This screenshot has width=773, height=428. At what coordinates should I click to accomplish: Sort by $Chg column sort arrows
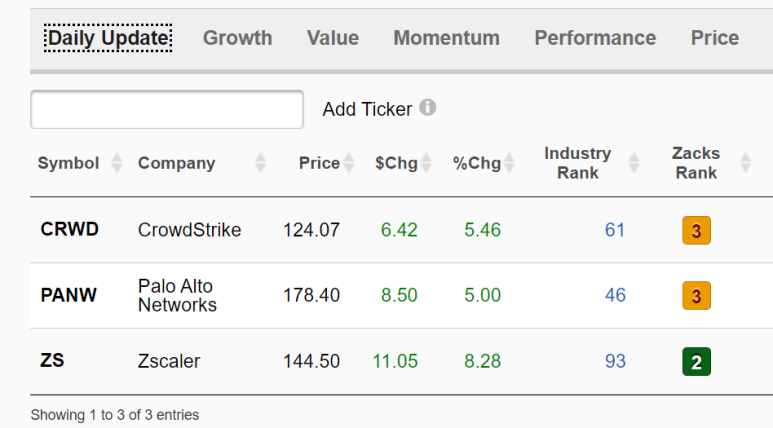(426, 163)
